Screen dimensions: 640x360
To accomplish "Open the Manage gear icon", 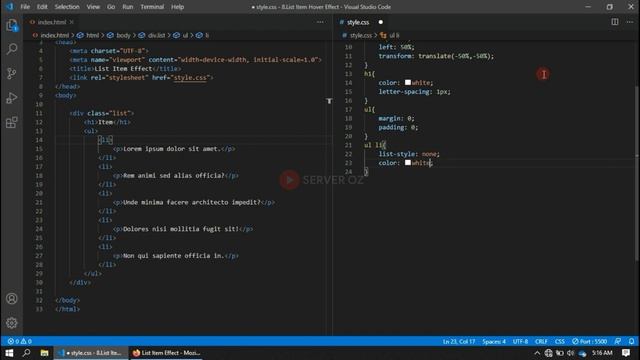I will [12, 323].
